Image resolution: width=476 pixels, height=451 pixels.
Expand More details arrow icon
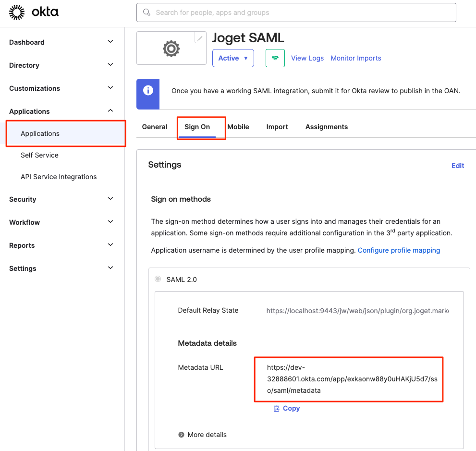181,435
